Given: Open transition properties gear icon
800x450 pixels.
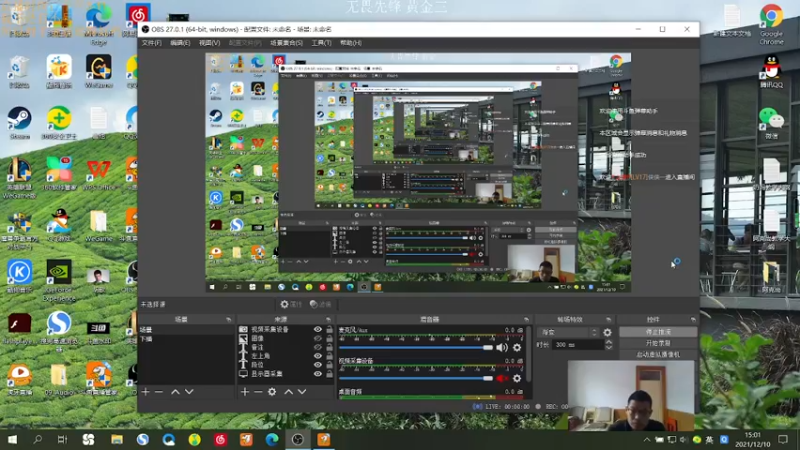Looking at the screenshot, I should pos(607,332).
